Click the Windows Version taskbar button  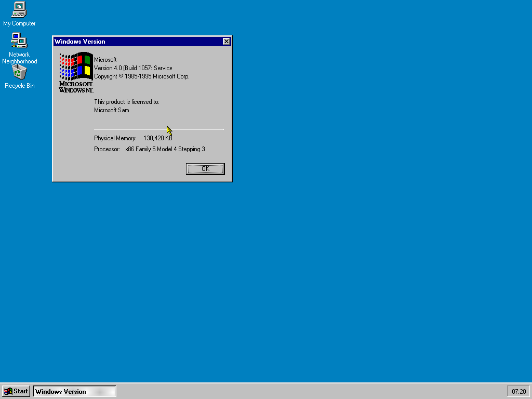(x=75, y=391)
